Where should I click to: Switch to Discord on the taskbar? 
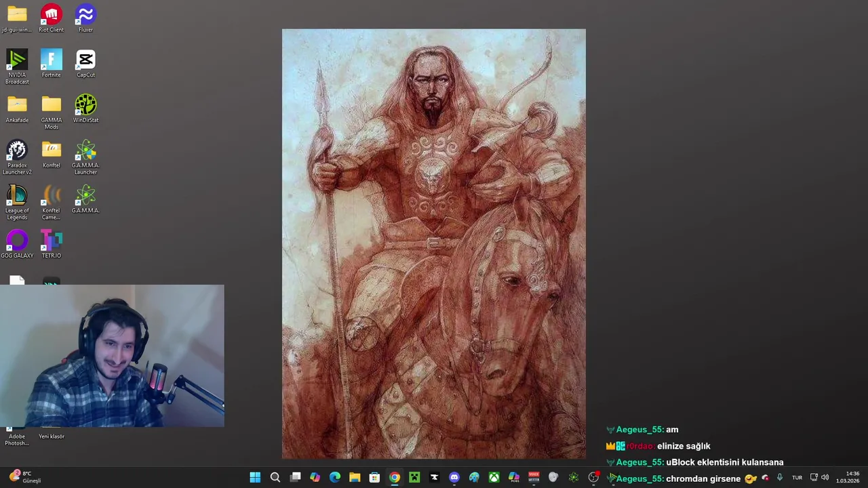(454, 478)
